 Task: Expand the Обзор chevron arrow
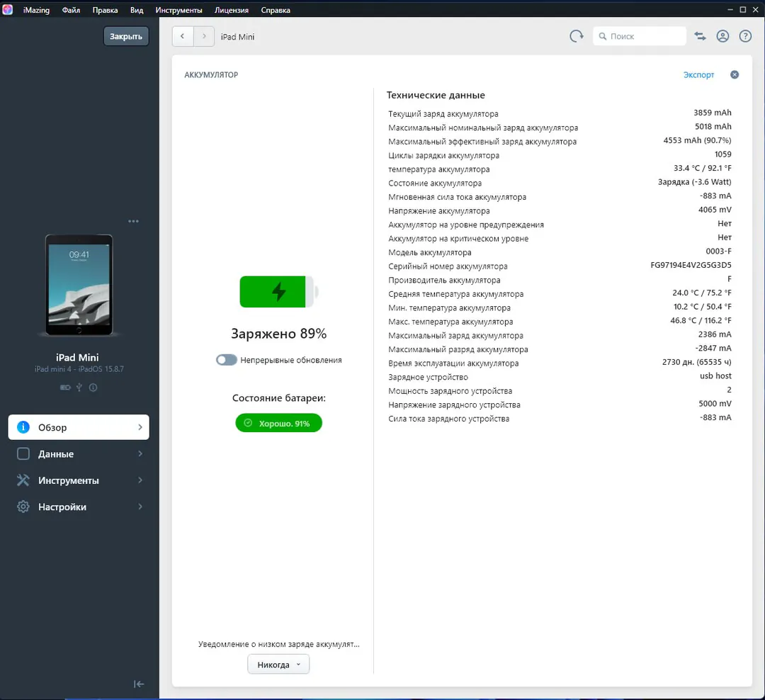tap(140, 427)
